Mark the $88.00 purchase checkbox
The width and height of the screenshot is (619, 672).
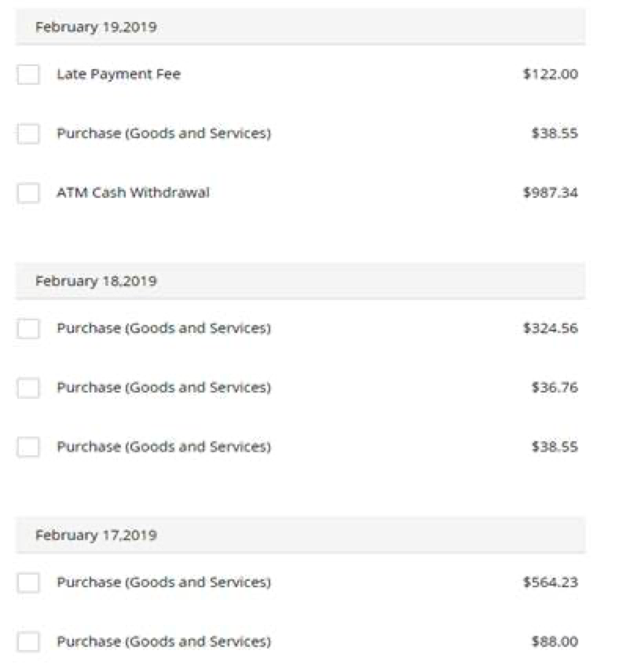tap(28, 642)
